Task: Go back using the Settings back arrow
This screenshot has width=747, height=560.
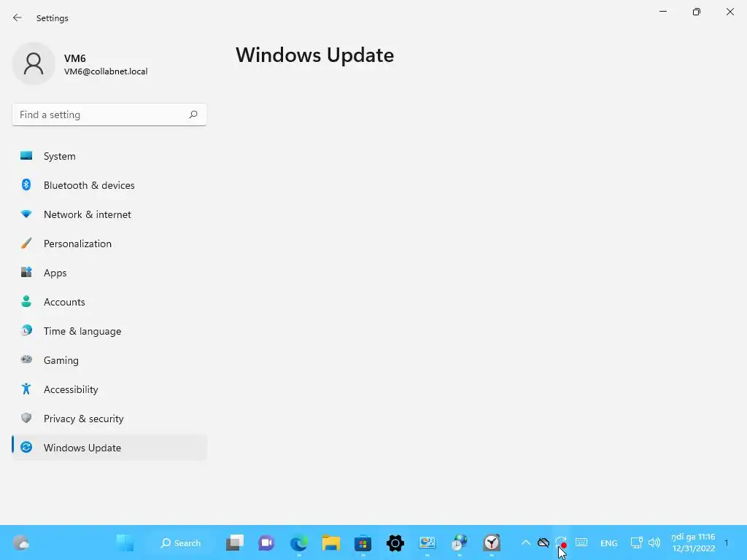Action: point(18,17)
